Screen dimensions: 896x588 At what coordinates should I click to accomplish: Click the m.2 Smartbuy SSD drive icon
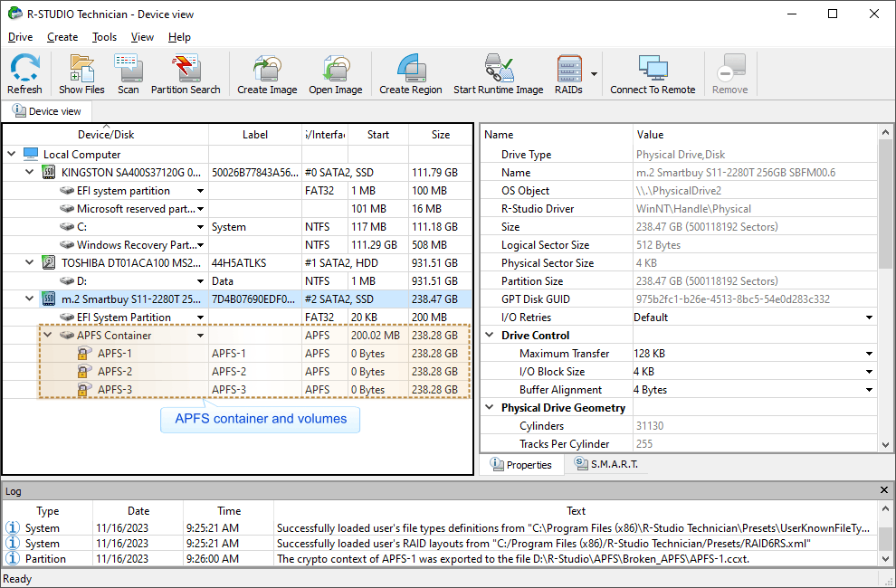[49, 299]
